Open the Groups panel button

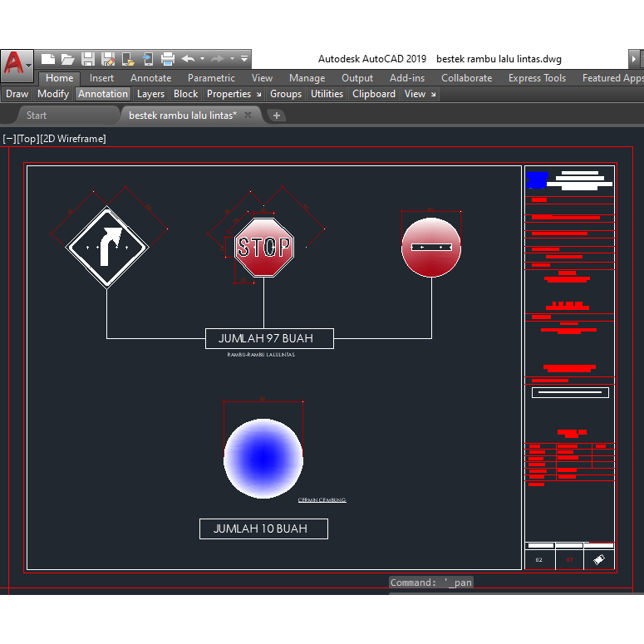[x=286, y=94]
